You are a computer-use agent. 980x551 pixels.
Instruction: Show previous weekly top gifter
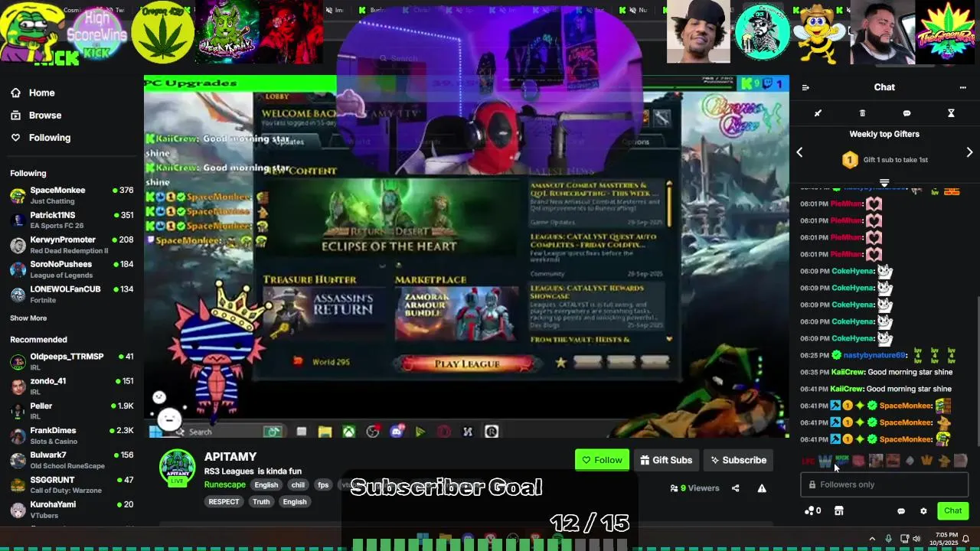tap(799, 152)
